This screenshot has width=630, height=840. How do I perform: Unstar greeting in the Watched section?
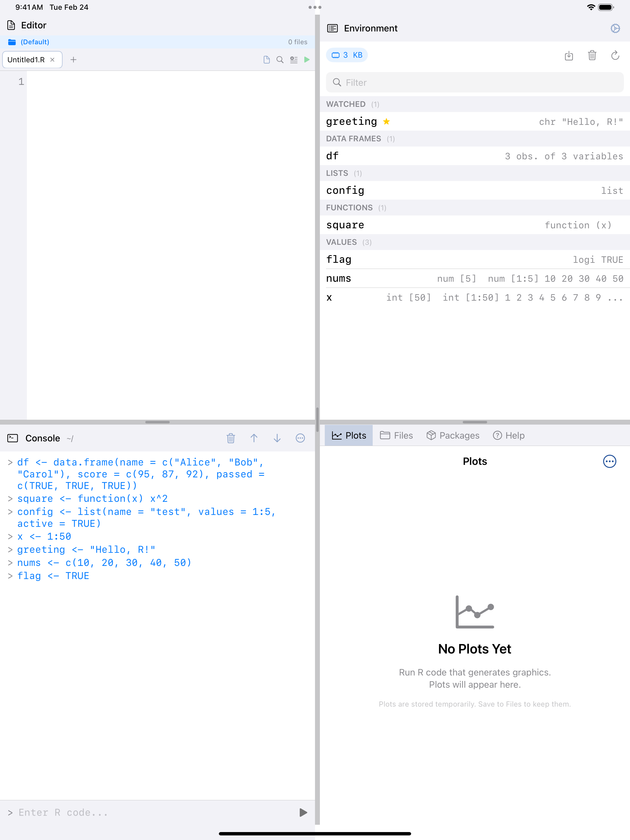point(386,121)
